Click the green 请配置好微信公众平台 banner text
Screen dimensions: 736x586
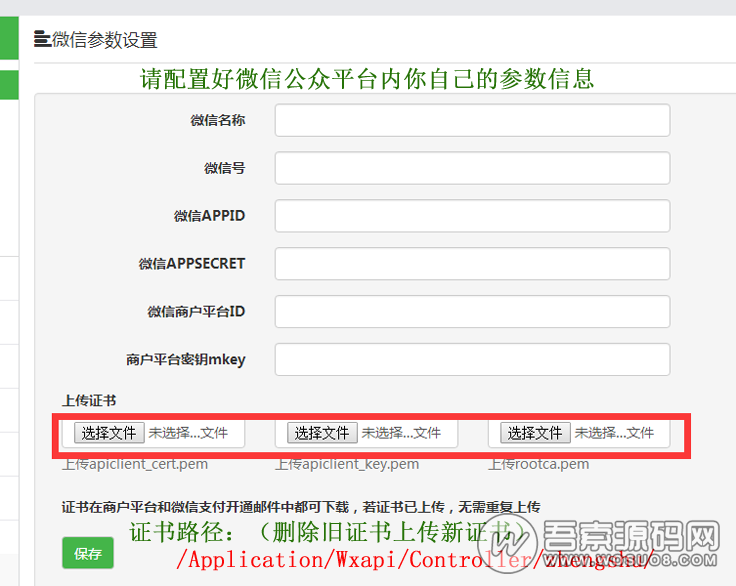(367, 78)
